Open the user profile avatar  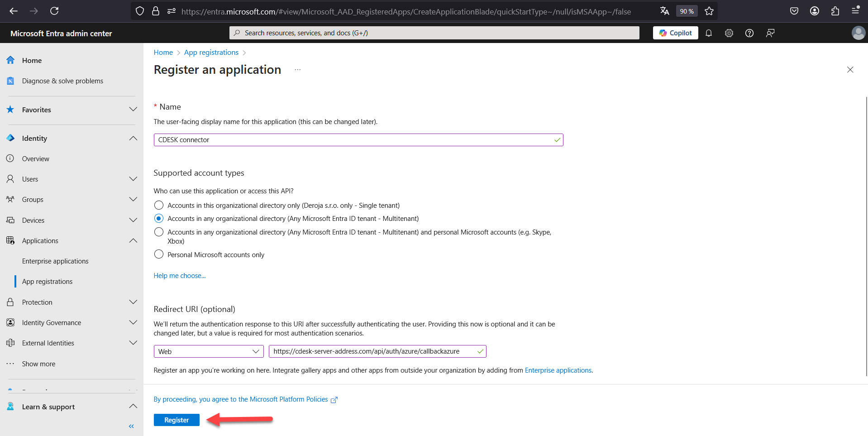[x=858, y=33]
